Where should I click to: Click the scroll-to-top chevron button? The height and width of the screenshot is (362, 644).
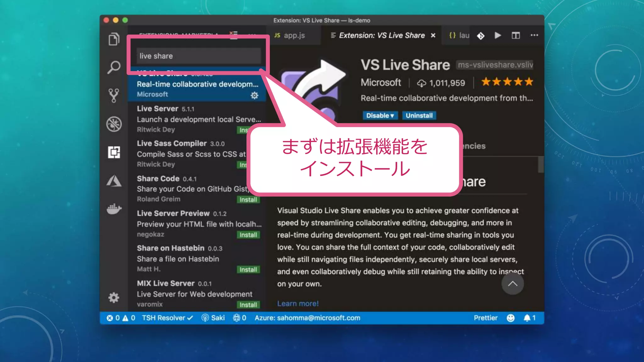point(513,284)
